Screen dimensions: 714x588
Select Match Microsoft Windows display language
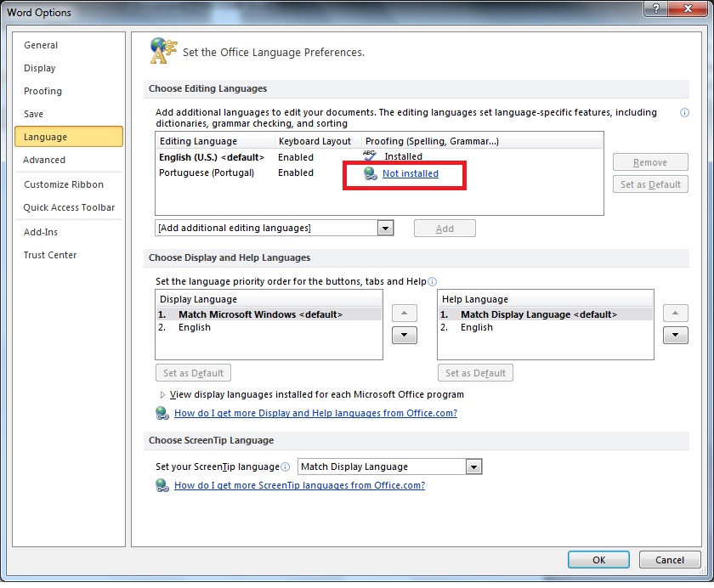[x=269, y=314]
